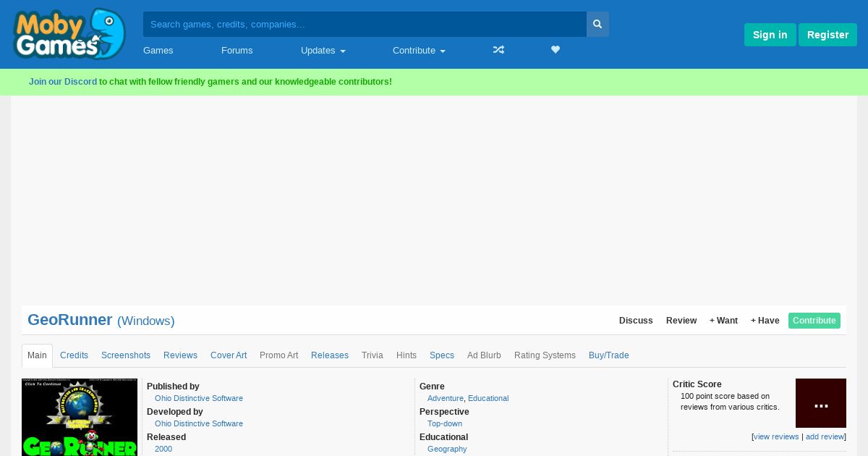Click the Top-down perspective link

pyautogui.click(x=445, y=423)
